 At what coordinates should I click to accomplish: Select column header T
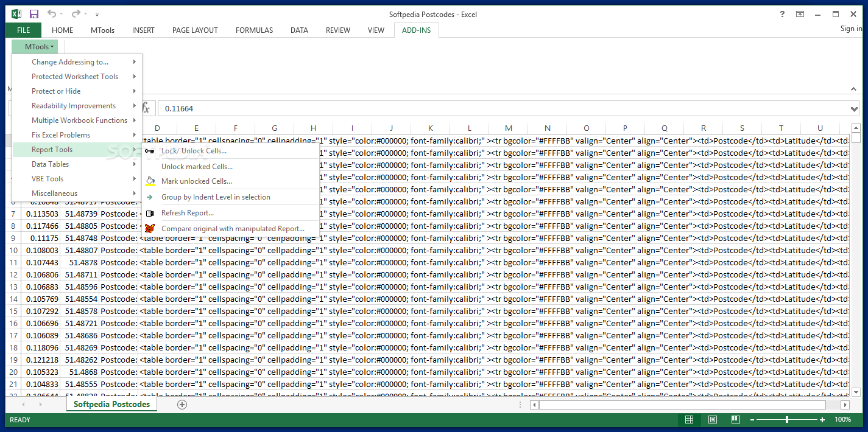[x=781, y=128]
